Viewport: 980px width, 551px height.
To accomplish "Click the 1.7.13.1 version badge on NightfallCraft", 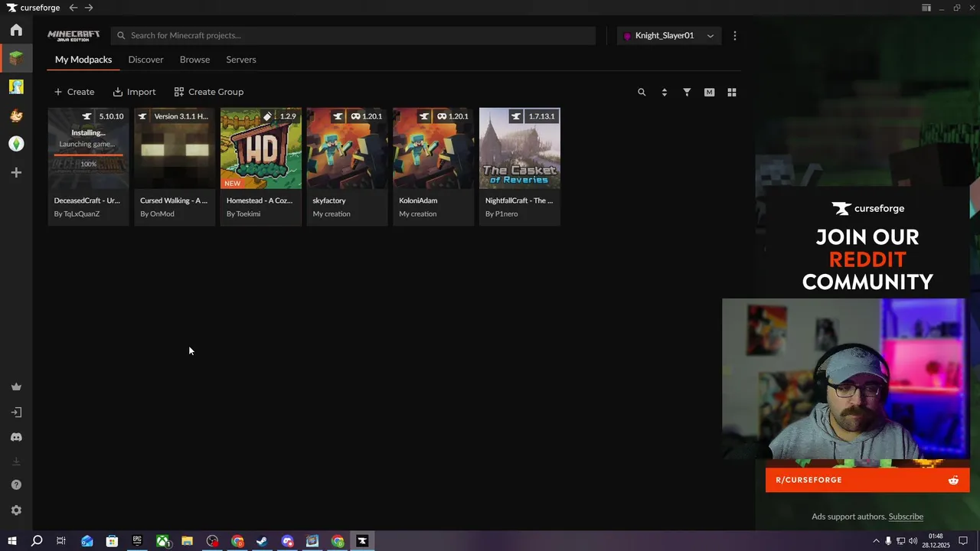I will pyautogui.click(x=541, y=116).
